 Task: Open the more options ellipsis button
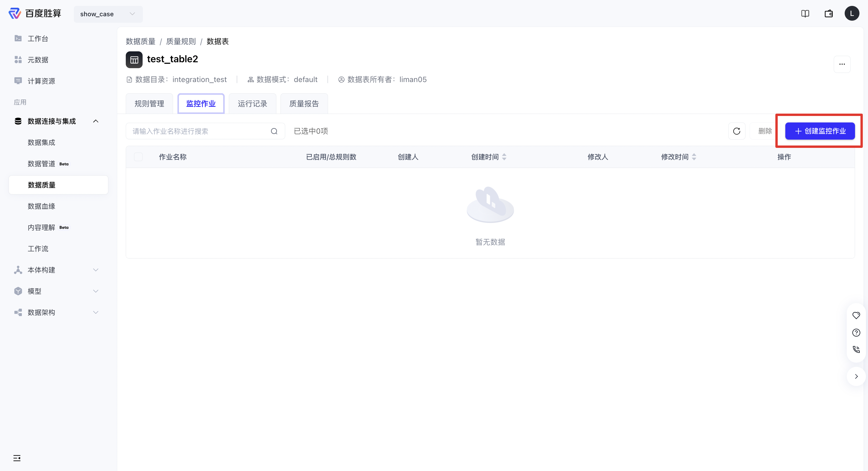coord(842,64)
